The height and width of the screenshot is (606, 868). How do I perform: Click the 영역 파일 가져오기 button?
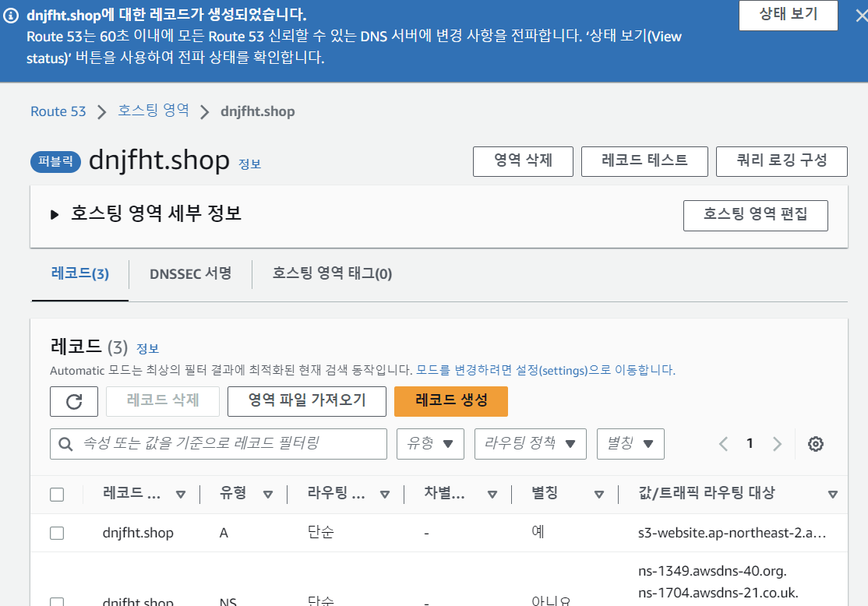[307, 401]
